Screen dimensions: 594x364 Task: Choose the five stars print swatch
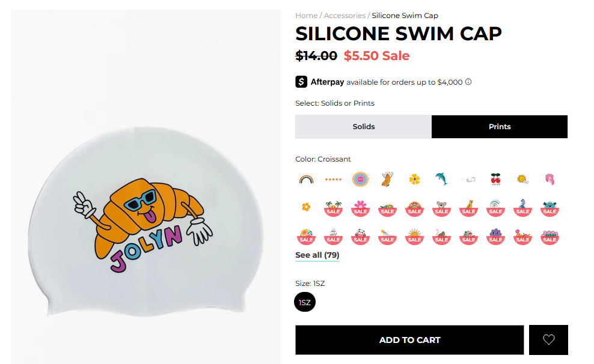point(333,179)
